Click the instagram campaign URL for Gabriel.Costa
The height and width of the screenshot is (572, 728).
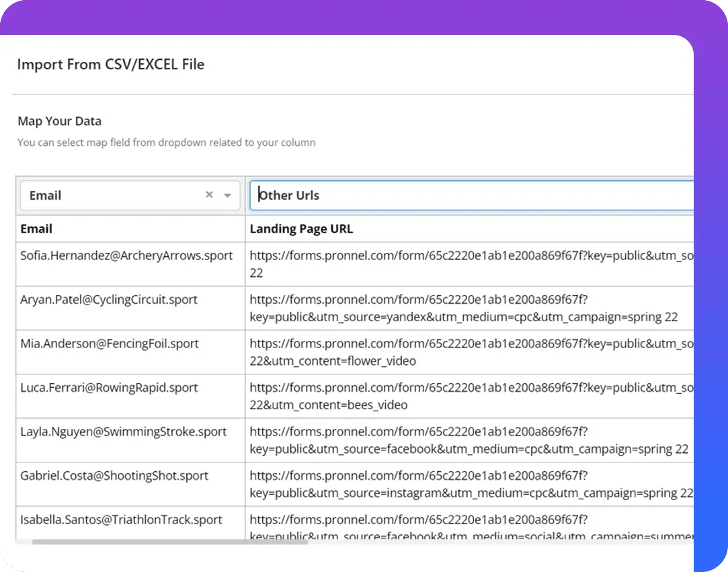click(x=469, y=484)
